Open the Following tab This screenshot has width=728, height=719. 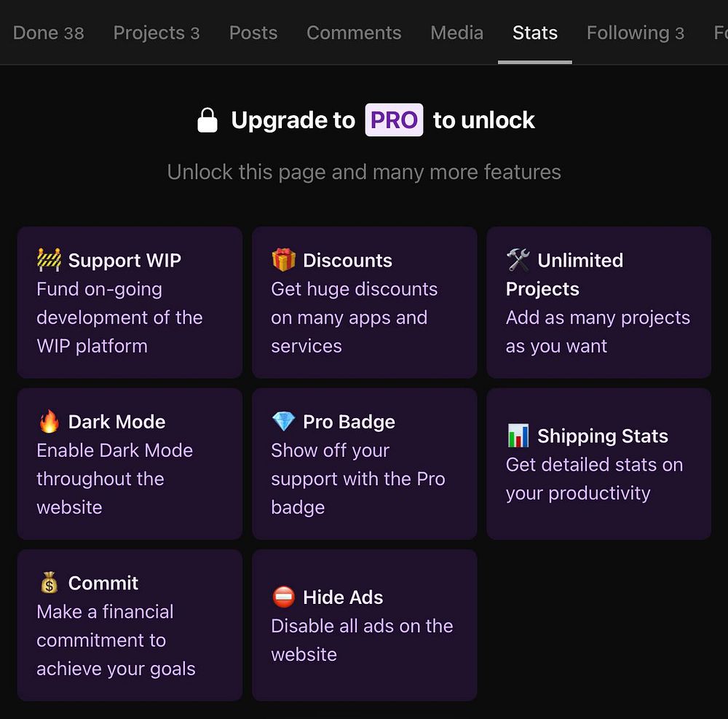tap(635, 33)
